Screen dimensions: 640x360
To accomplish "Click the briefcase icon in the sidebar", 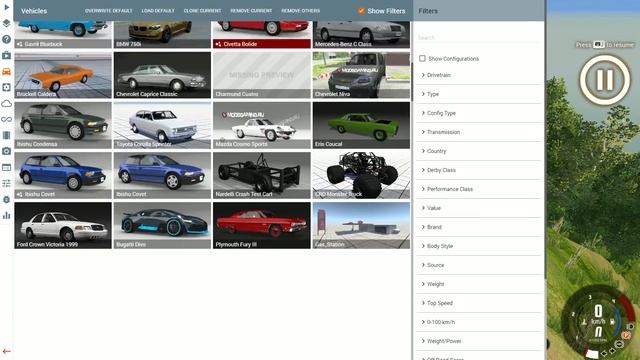I will (7, 55).
